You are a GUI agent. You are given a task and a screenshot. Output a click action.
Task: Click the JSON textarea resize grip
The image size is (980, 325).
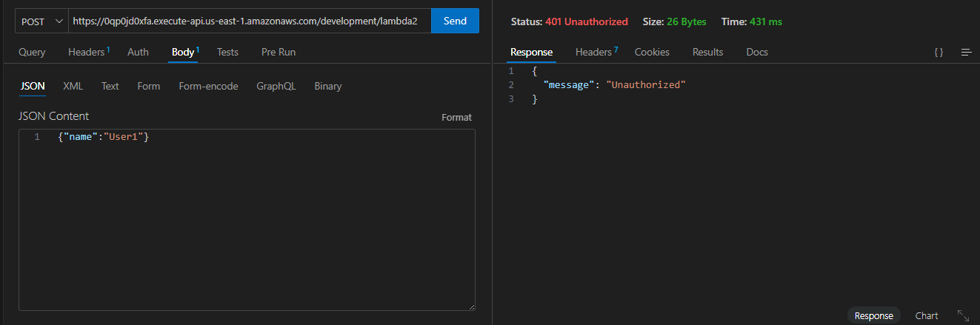click(x=470, y=306)
